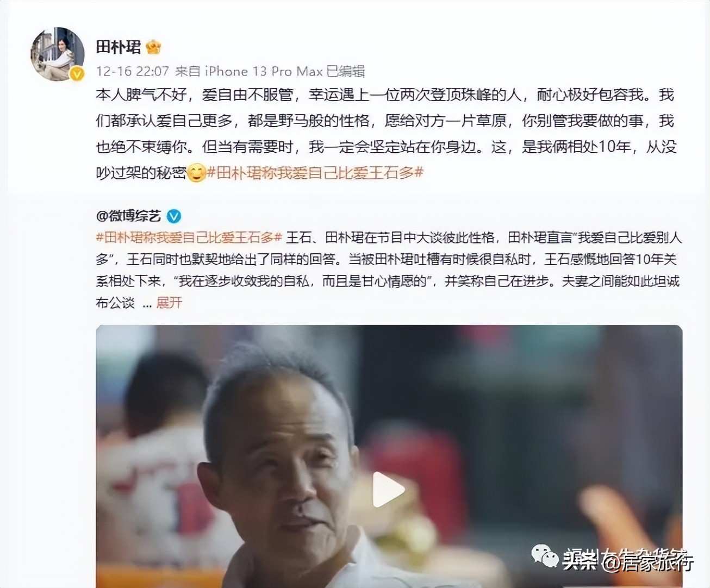Click the 已编辑 edited label

tap(346, 71)
